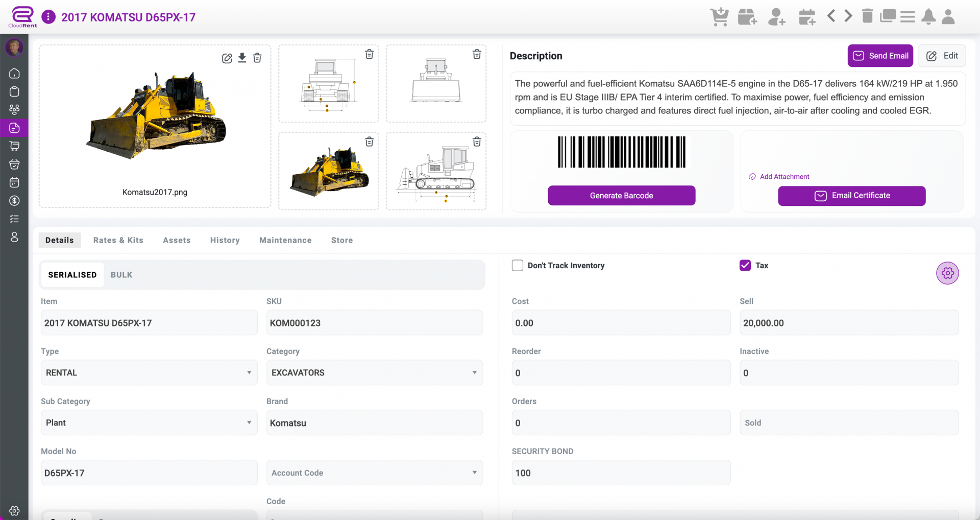
Task: Click the SECURITY BOND field
Action: tap(621, 473)
